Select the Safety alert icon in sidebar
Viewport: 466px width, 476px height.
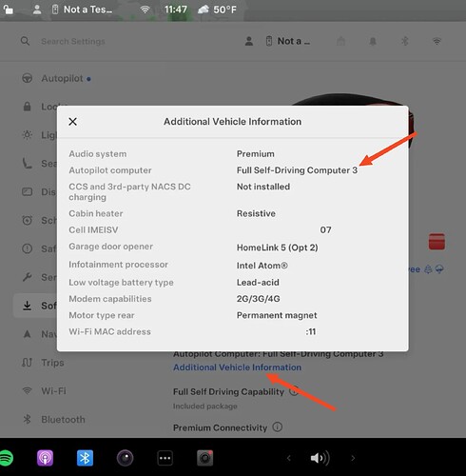coord(28,248)
